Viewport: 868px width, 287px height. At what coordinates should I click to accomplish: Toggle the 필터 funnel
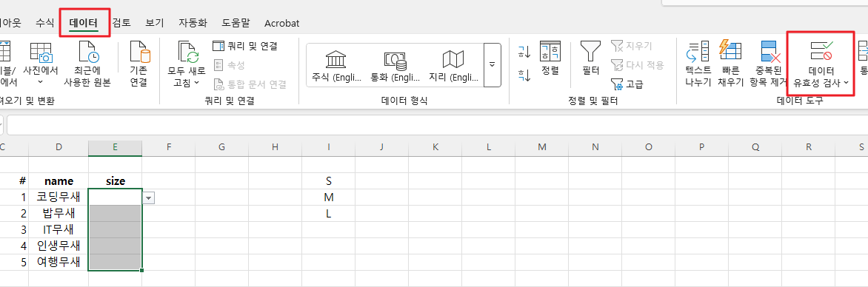(591, 58)
